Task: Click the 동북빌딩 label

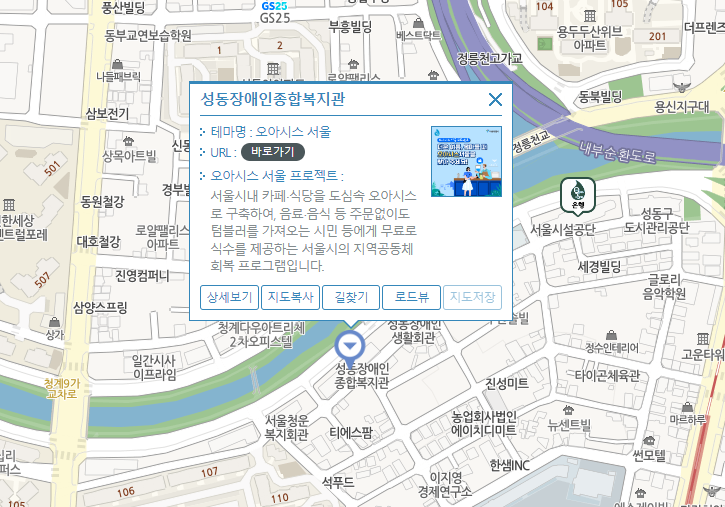Action: (600, 97)
